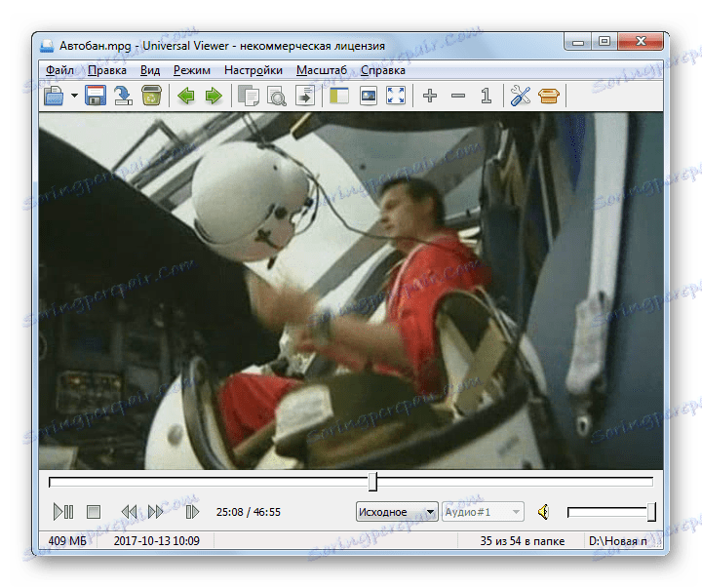Screen dimensions: 702x588
Task: Rewind the video with double left arrows
Action: pyautogui.click(x=129, y=511)
